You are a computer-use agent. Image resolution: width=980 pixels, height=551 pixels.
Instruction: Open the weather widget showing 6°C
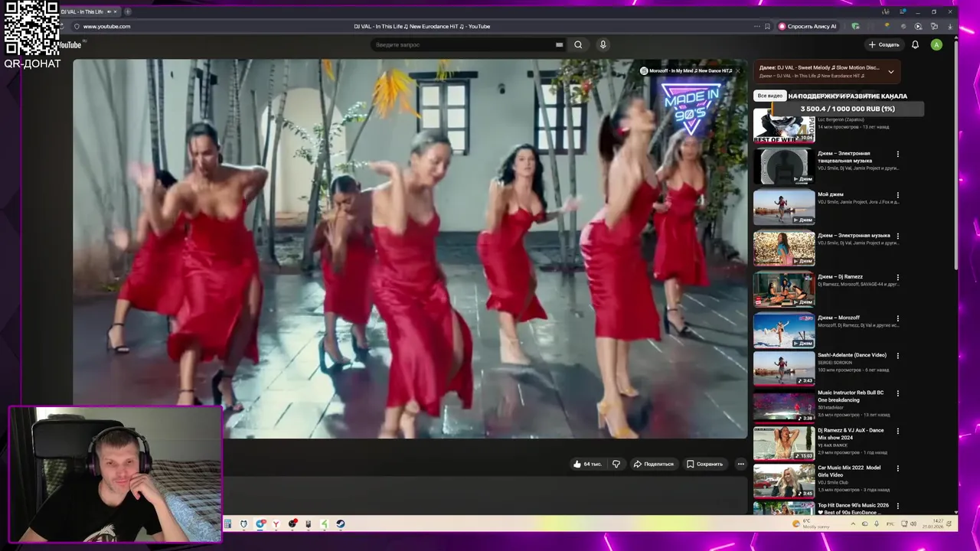tap(812, 524)
